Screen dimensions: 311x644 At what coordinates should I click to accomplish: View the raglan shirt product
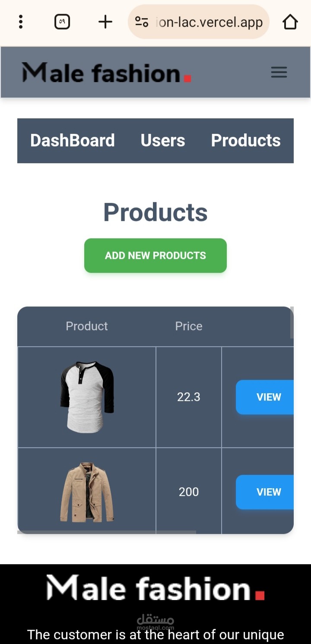[x=265, y=397]
